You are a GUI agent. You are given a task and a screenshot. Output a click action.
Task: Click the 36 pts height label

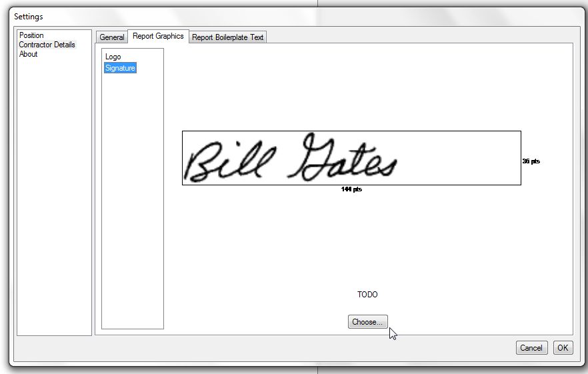[531, 161]
